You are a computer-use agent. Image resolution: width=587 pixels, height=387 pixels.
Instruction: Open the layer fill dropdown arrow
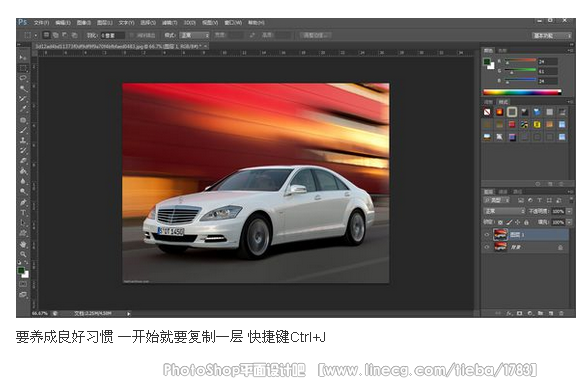tap(569, 222)
